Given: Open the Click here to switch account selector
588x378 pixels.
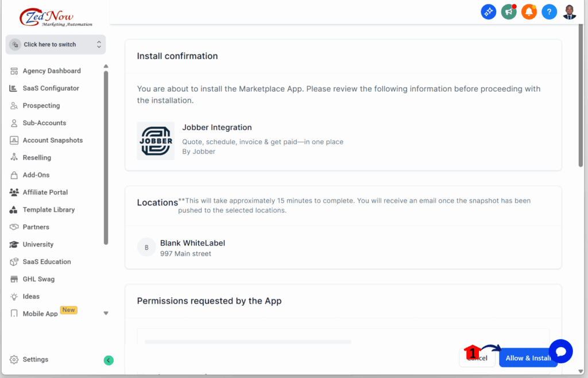Looking at the screenshot, I should click(x=55, y=44).
